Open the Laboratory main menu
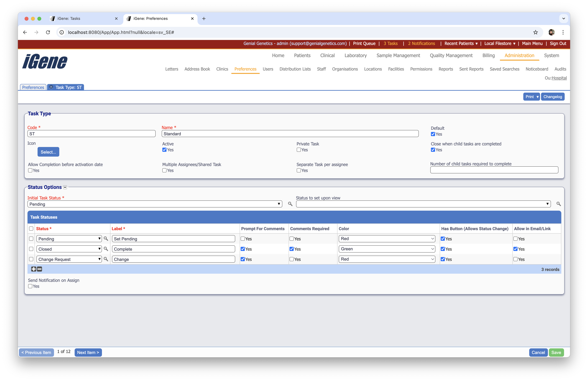Screen dimensions: 588x381 click(355, 55)
